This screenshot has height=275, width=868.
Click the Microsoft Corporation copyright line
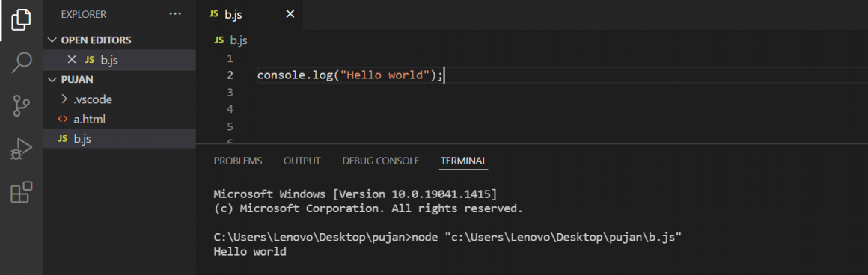(368, 208)
